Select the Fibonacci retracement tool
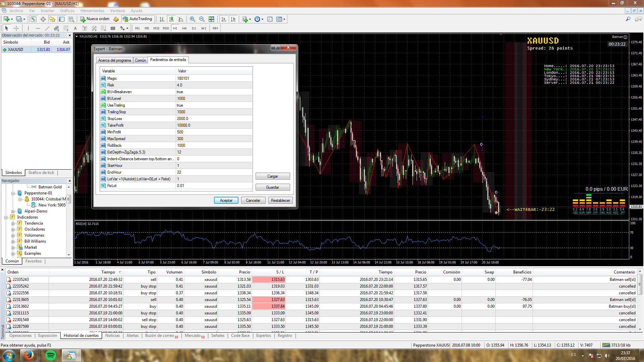The width and height of the screenshot is (644, 362). 66,28
